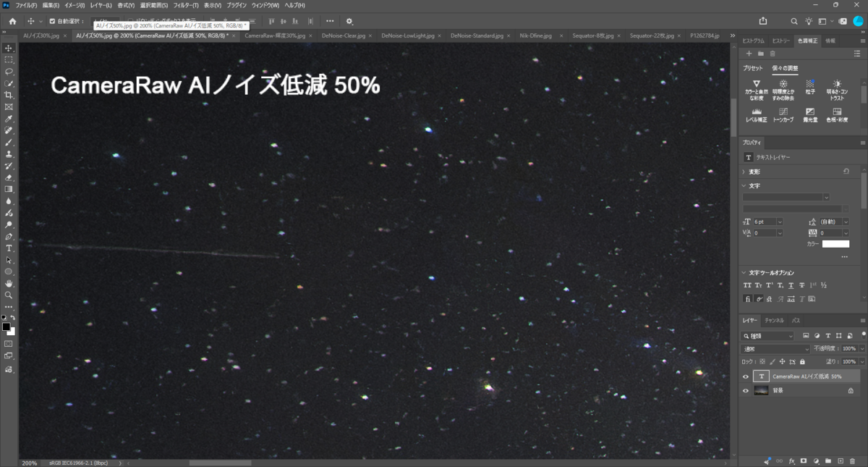Open the 不透明度 opacity dropdown arrow
This screenshot has height=467, width=868.
(861, 349)
